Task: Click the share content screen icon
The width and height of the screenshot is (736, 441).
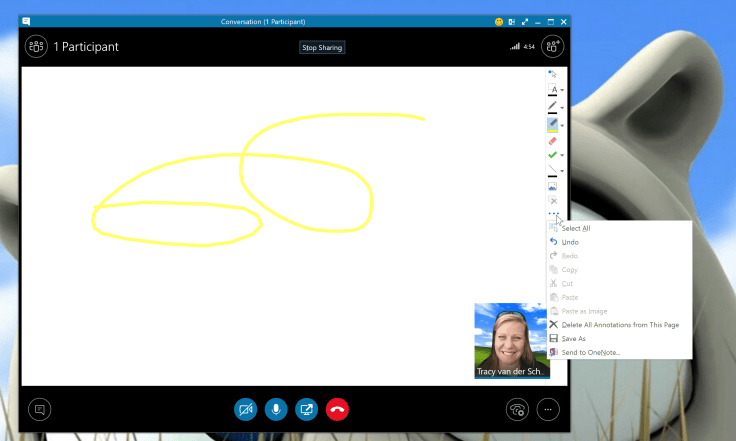Action: tap(306, 409)
